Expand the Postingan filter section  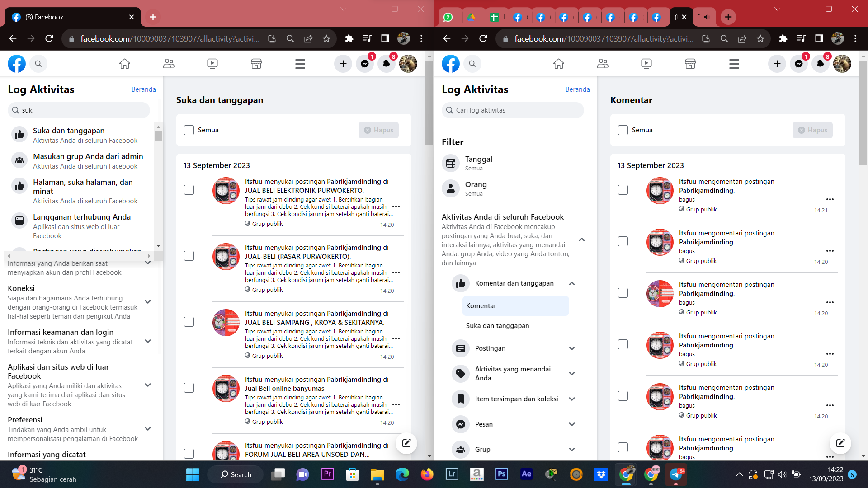(571, 348)
